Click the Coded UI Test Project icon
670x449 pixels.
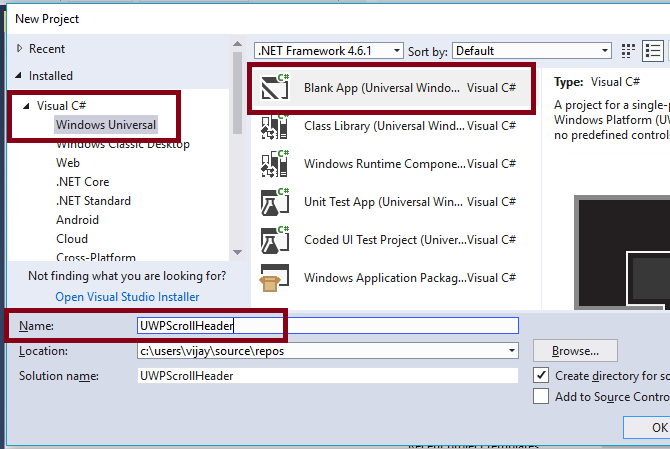(x=275, y=240)
